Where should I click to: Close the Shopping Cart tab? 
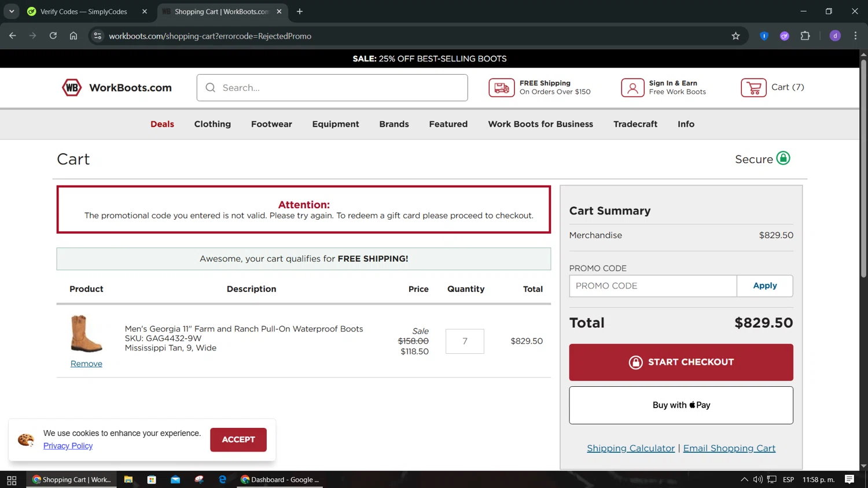point(279,12)
